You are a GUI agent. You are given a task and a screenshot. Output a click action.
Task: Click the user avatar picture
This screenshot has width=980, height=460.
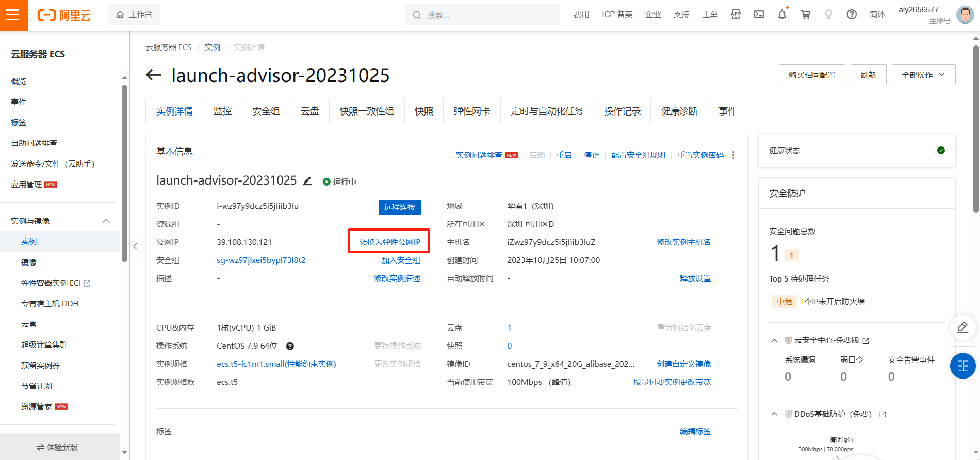click(x=965, y=14)
